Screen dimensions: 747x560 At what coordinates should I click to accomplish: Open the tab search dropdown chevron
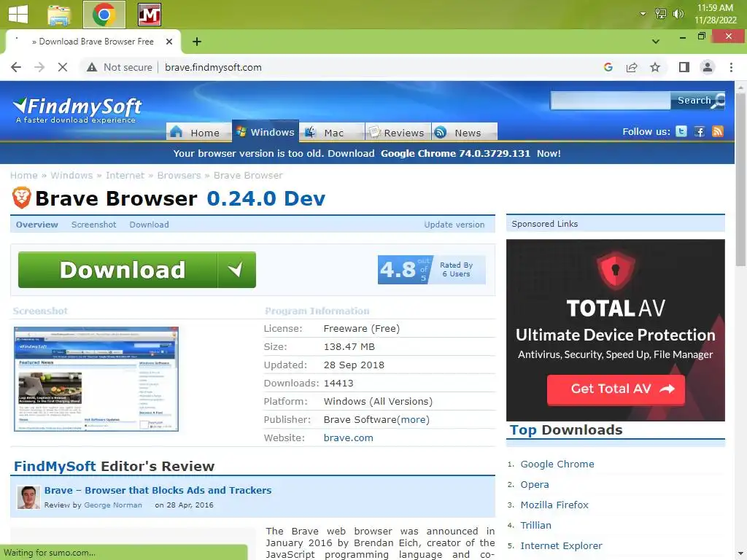tap(656, 42)
